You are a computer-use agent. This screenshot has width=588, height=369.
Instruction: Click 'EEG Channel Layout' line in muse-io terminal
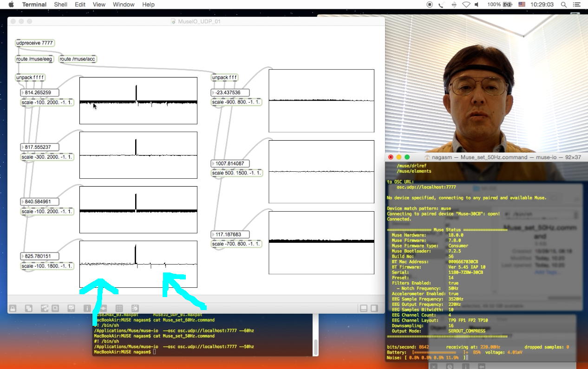tap(440, 320)
